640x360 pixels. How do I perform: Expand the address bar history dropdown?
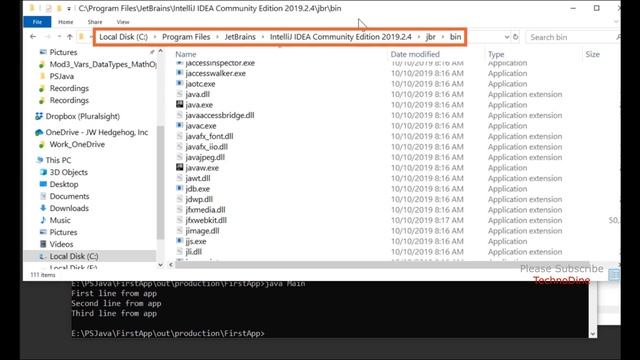tap(507, 37)
